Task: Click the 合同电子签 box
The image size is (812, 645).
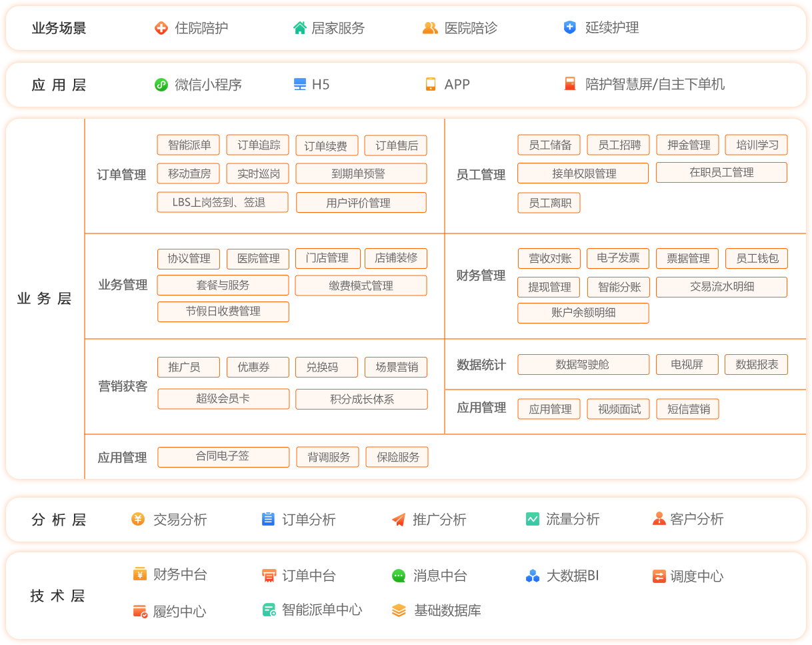Action: point(223,457)
